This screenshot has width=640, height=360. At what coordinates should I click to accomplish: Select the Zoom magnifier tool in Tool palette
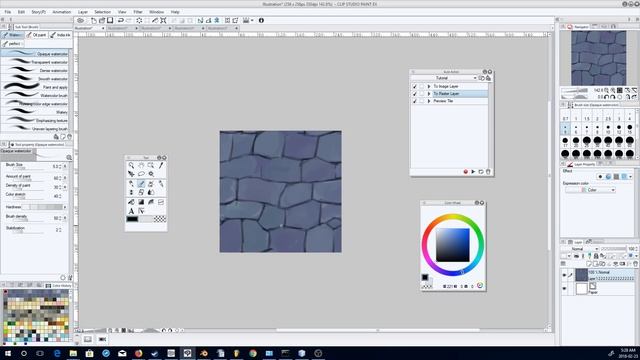pos(131,165)
